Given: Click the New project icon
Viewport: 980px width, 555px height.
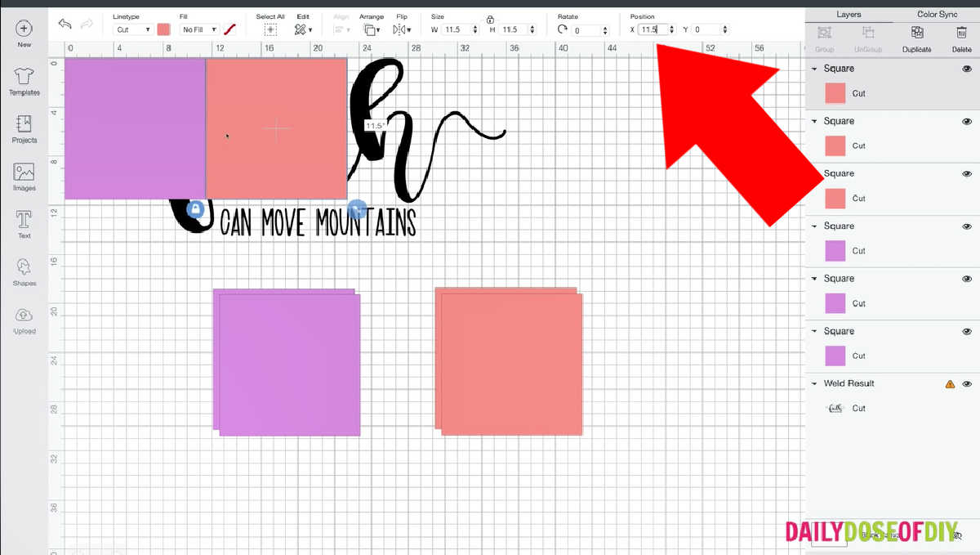Looking at the screenshot, I should point(24,29).
